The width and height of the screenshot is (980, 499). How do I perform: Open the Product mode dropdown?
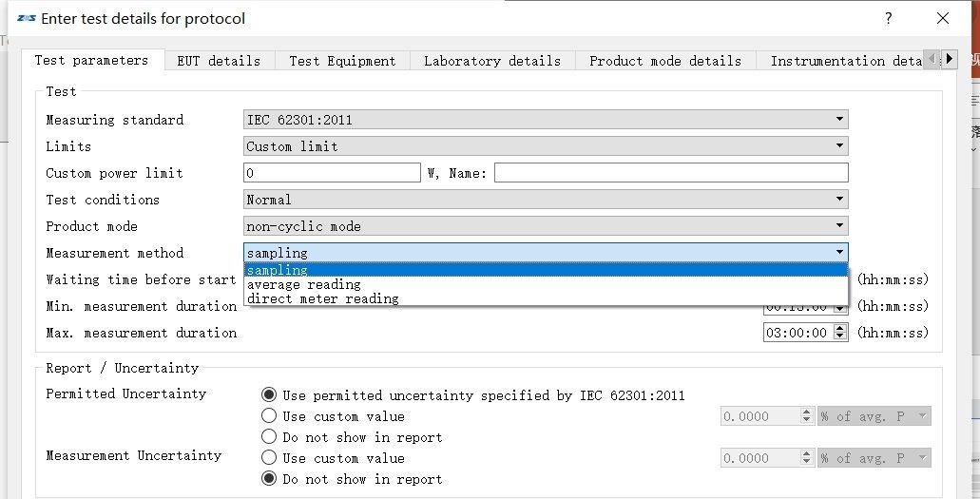pos(546,226)
